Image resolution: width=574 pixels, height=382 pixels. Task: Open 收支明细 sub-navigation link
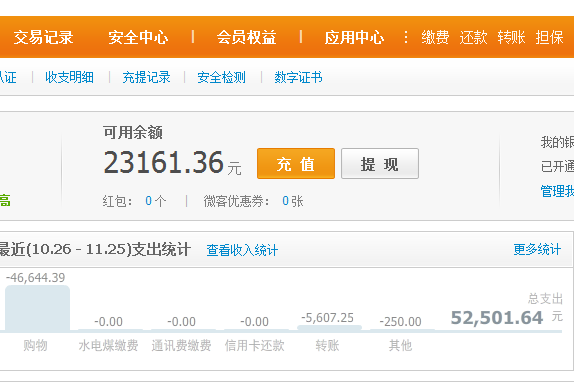[70, 77]
